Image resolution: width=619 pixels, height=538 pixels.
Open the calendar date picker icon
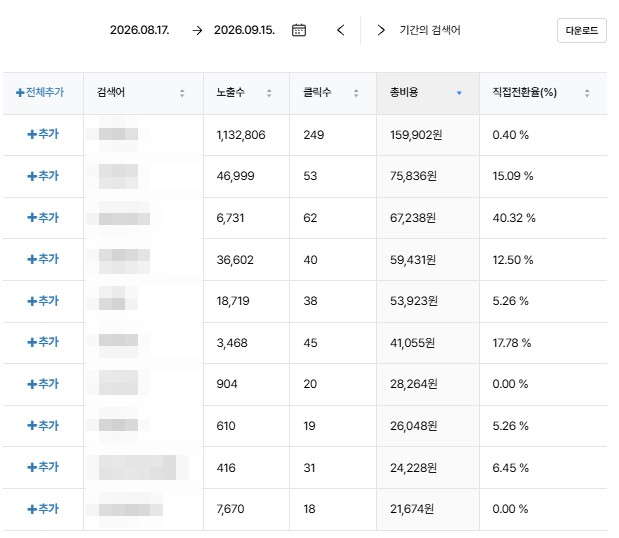tap(298, 30)
